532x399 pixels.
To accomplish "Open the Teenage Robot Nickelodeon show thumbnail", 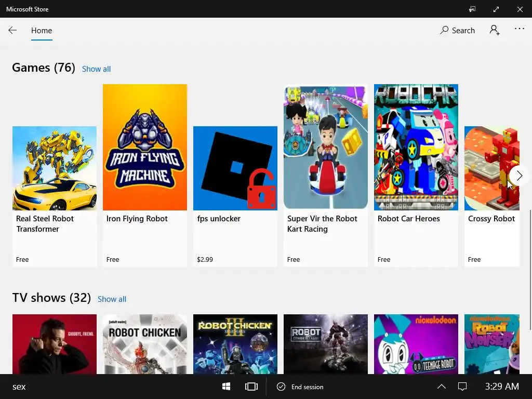I will coord(416,344).
